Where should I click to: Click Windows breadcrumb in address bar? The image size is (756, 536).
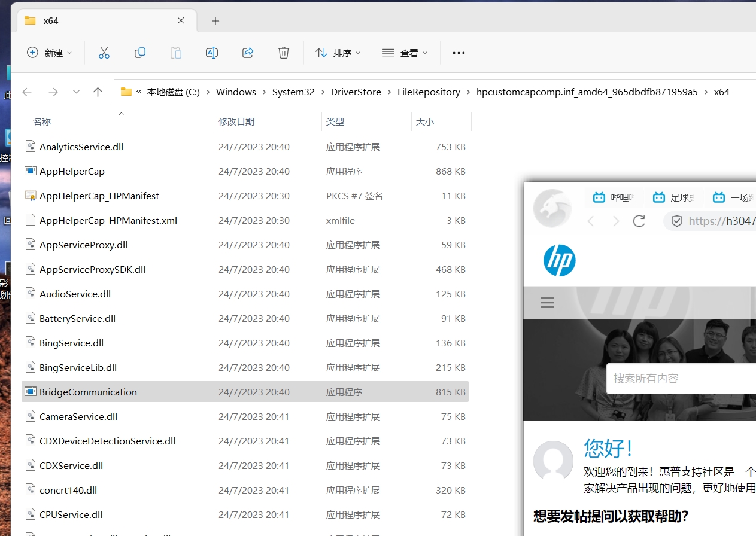tap(236, 92)
